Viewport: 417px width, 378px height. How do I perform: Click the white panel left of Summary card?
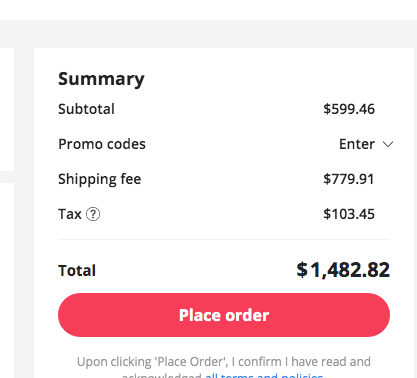(7, 110)
